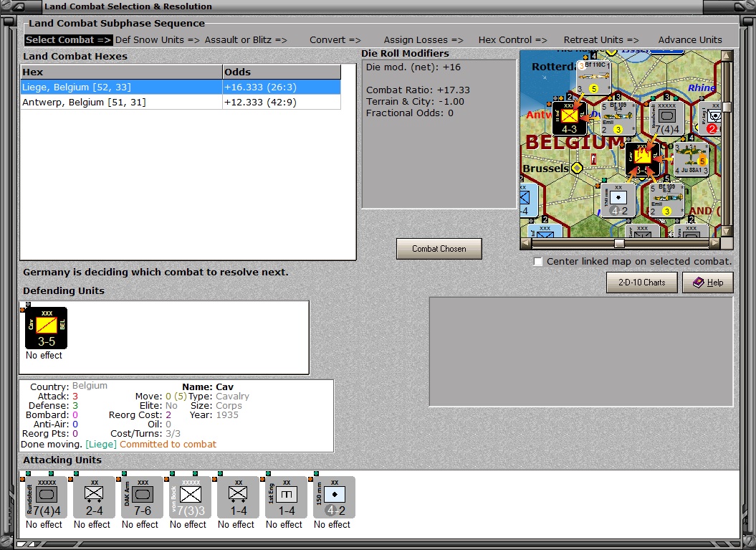Click the mini-map vertical scrollbar down arrow

(727, 232)
